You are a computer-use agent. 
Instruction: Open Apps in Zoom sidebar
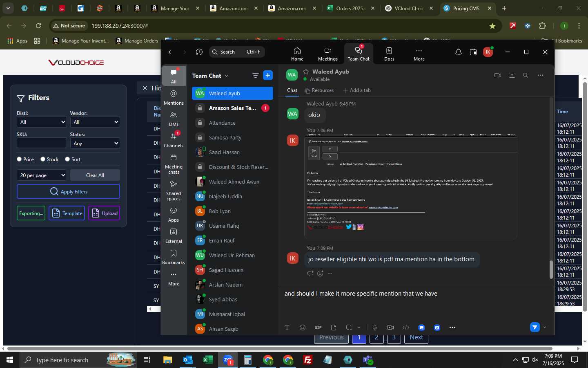point(174,215)
